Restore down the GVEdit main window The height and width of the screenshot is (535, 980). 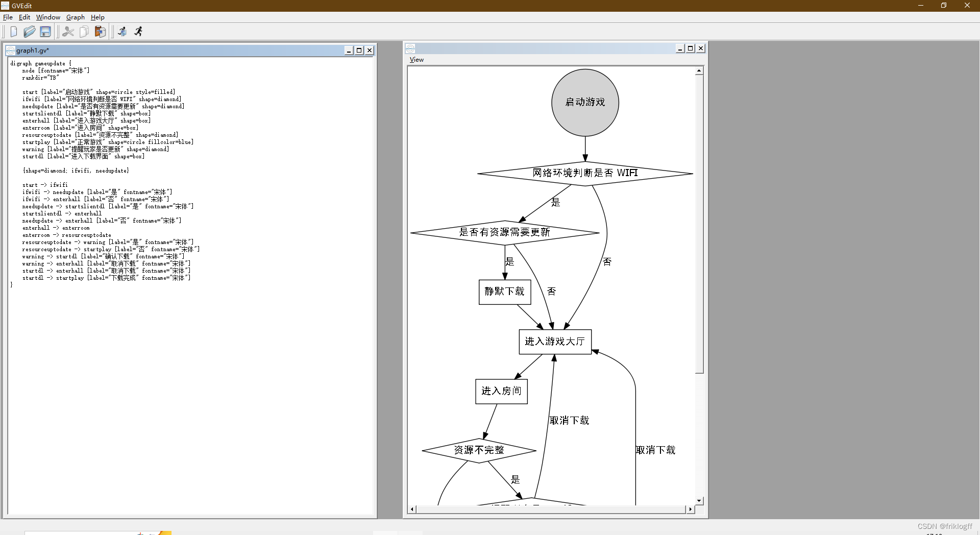[944, 6]
